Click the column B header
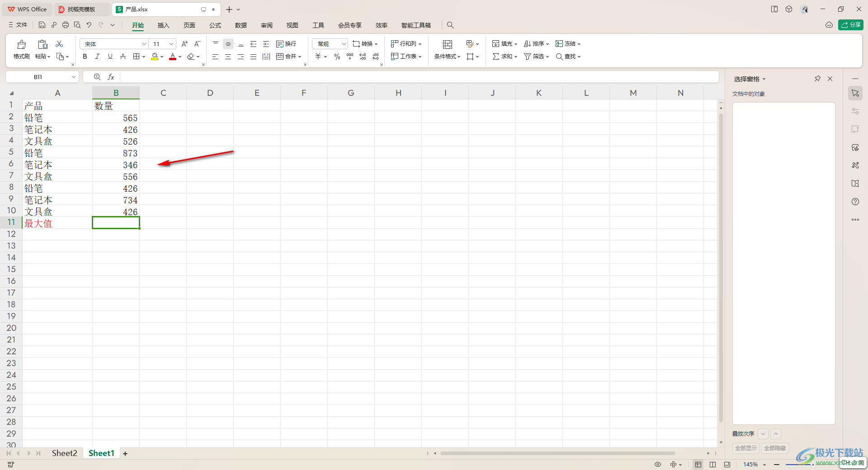Viewport: 868px width, 470px height. 116,93
